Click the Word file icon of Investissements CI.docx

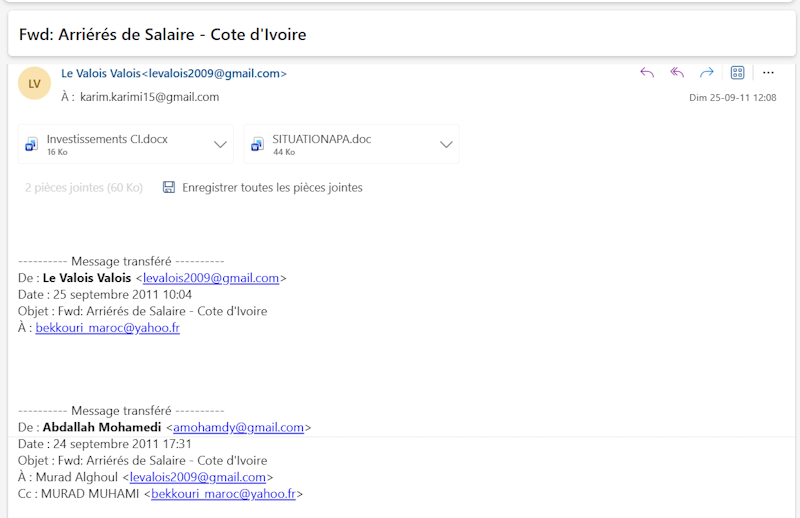[31, 145]
